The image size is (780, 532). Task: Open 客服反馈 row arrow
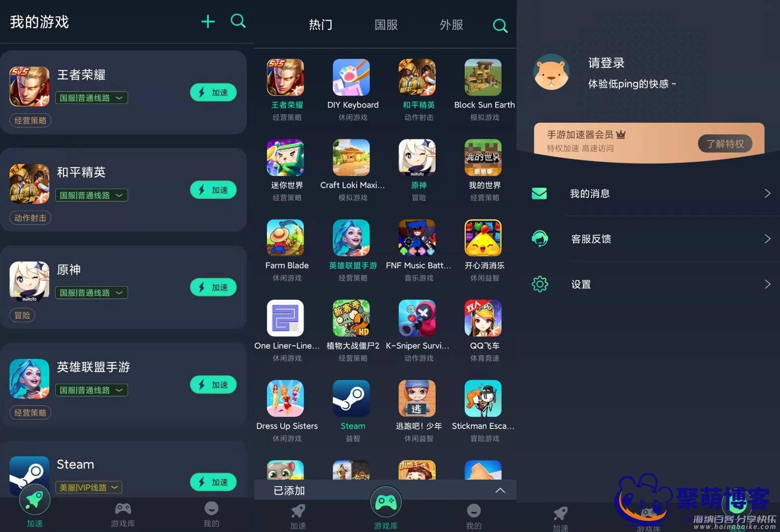767,239
